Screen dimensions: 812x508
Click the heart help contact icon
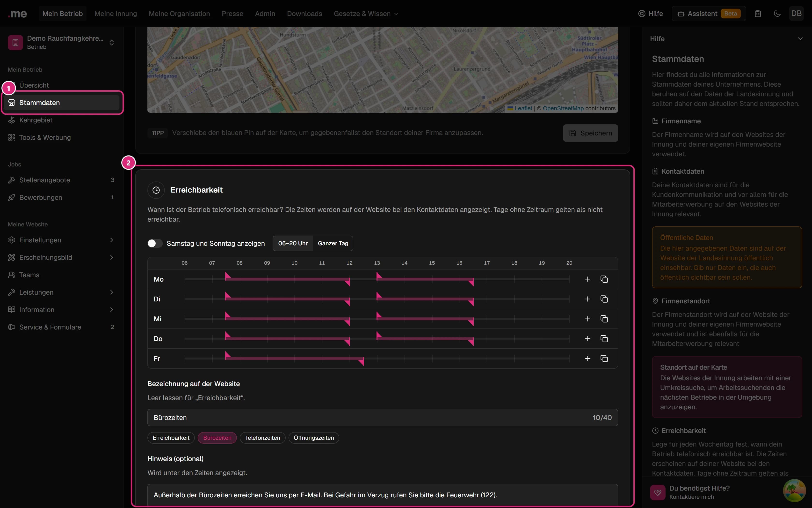(x=658, y=492)
